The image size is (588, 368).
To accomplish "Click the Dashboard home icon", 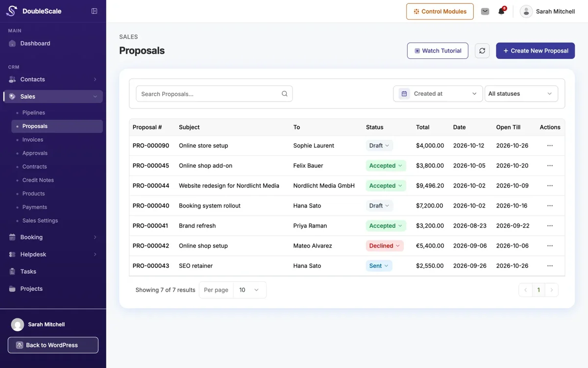I will click(x=12, y=43).
